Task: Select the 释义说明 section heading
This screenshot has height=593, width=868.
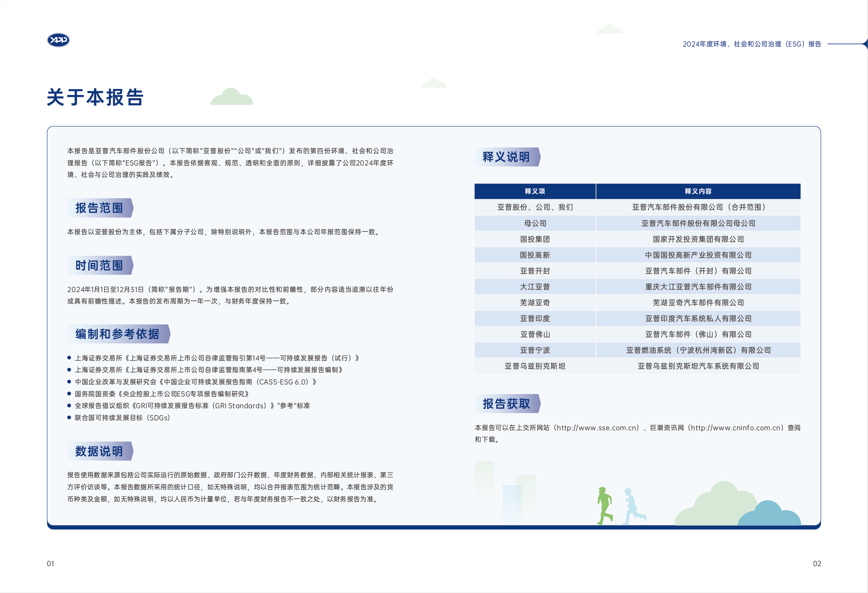Action: (507, 157)
